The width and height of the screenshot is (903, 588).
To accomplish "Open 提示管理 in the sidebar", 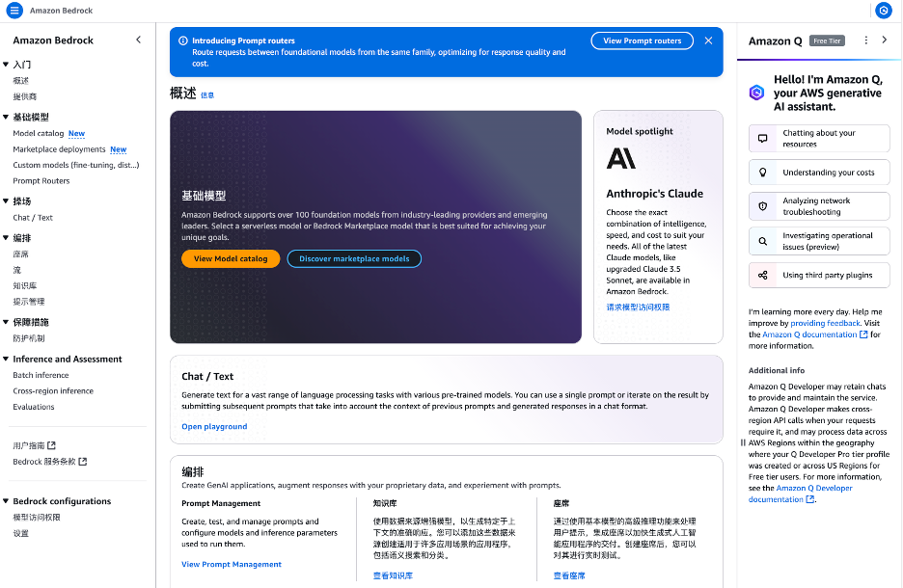I will (29, 302).
